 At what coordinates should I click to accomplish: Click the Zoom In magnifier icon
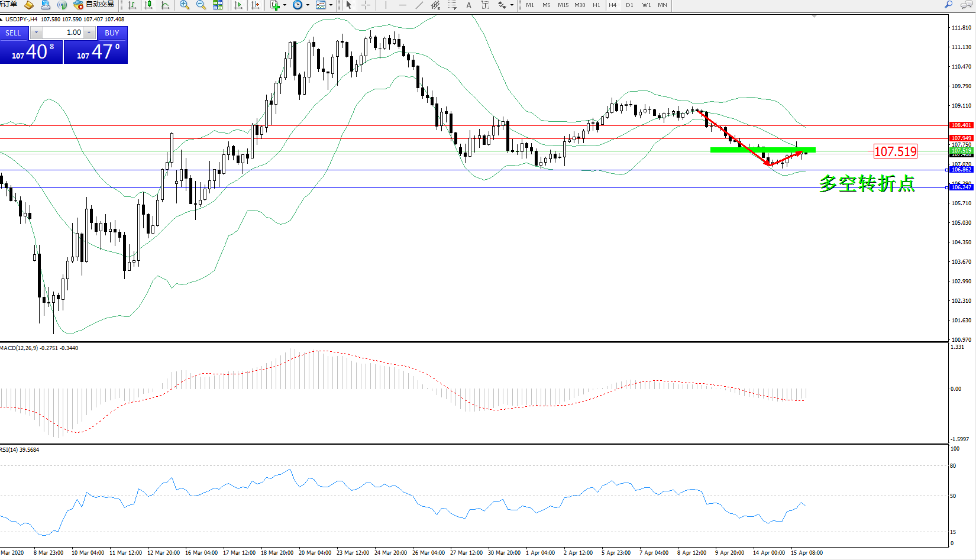[x=185, y=5]
